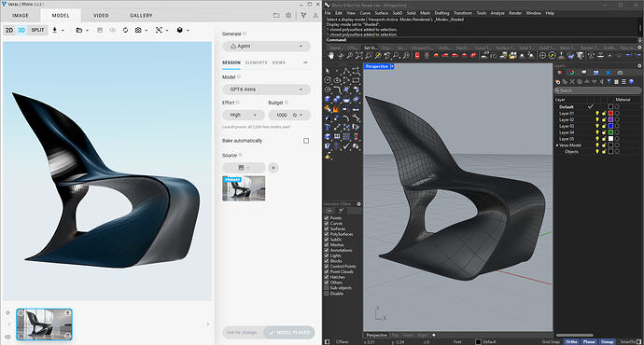Click the focus frame icon in Veras toolbar
The height and width of the screenshot is (345, 644).
(159, 31)
